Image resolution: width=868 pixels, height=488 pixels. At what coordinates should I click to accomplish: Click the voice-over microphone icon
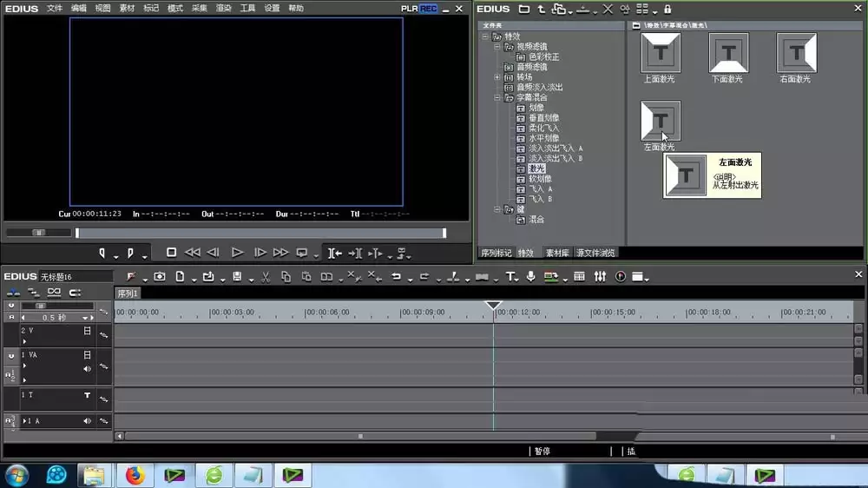(x=530, y=276)
